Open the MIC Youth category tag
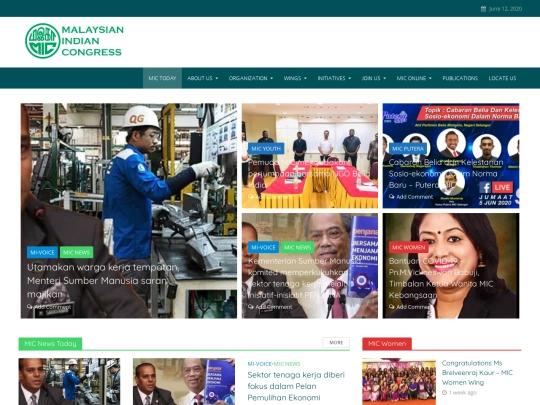This screenshot has height=405, width=540. 266,148
